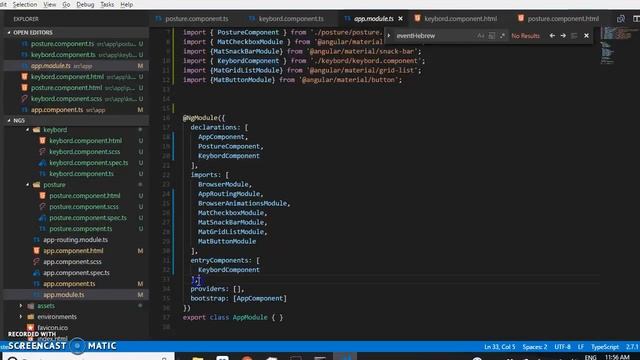The width and height of the screenshot is (640, 360).
Task: Open favicon.ico file
Action: [53, 328]
